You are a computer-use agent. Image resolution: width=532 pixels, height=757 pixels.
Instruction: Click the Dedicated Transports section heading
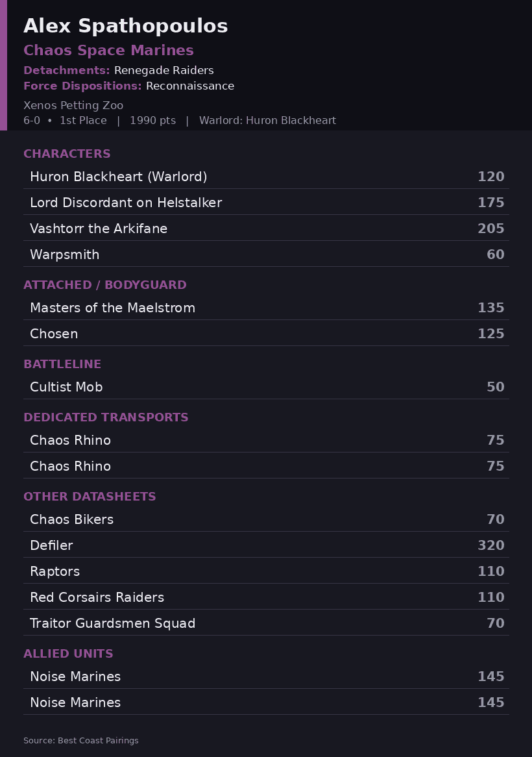tap(106, 417)
